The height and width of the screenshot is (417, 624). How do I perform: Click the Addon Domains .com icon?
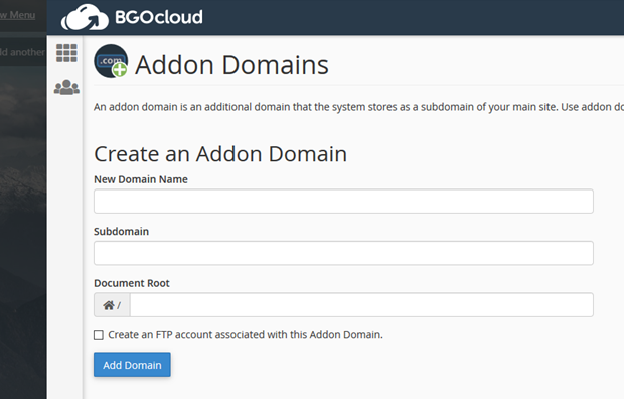[x=111, y=61]
